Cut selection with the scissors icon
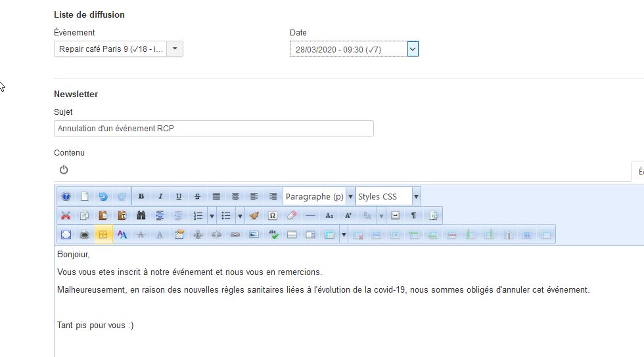This screenshot has width=644, height=357. [66, 215]
